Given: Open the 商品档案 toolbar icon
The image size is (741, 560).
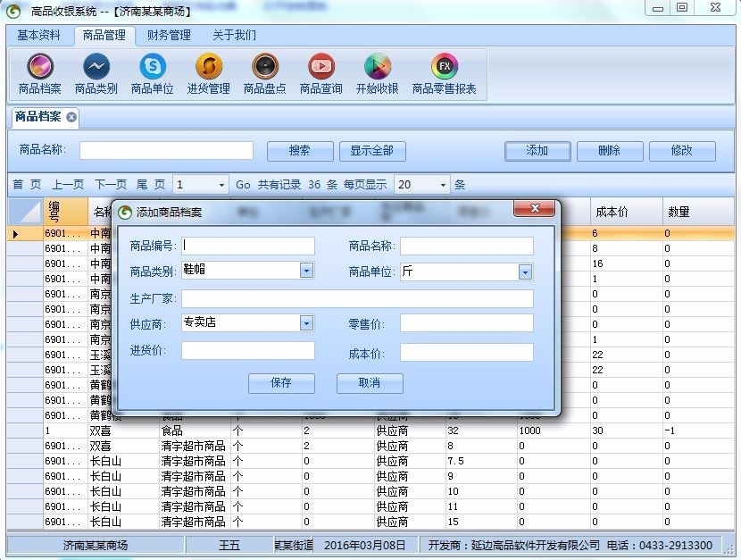Looking at the screenshot, I should click(39, 73).
